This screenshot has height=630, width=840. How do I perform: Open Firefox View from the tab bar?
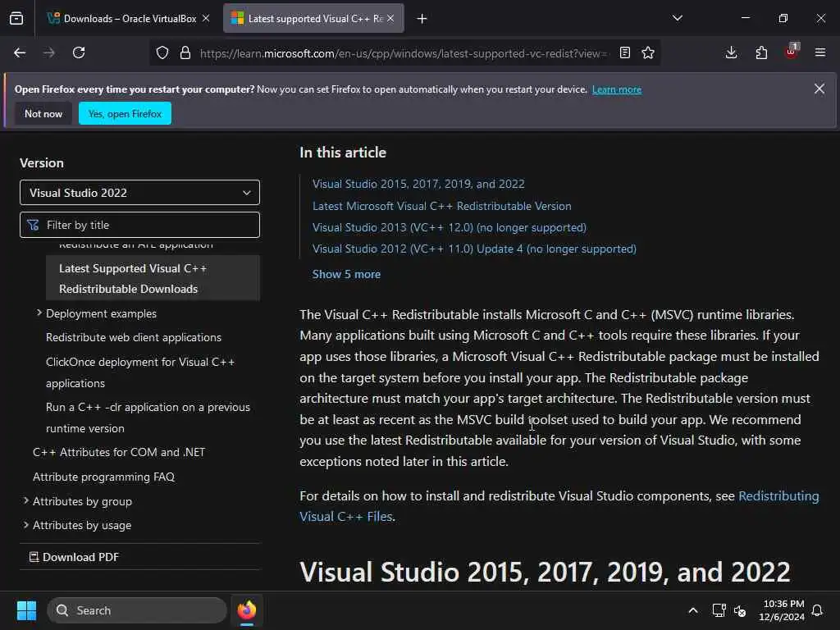tap(16, 18)
